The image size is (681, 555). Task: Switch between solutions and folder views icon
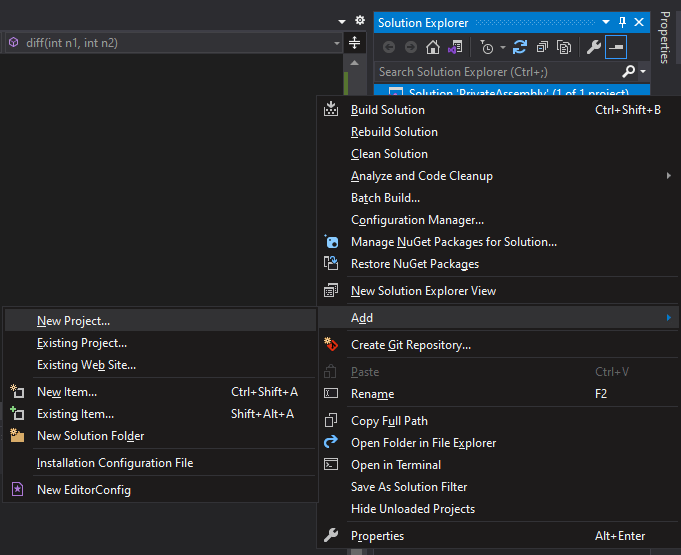(455, 47)
